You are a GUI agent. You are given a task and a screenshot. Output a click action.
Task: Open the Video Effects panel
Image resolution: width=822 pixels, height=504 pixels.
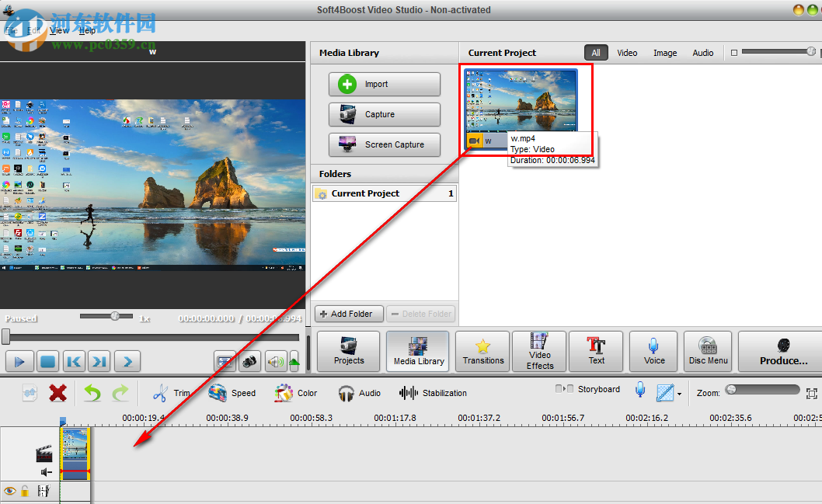pos(539,352)
